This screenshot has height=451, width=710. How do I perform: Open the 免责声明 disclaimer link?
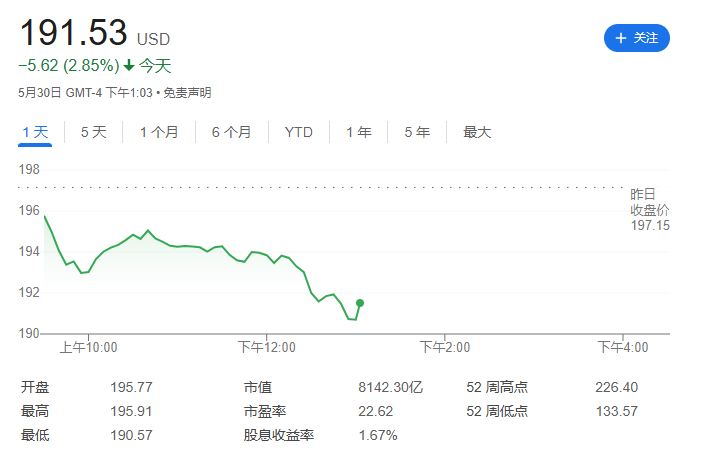pyautogui.click(x=187, y=93)
